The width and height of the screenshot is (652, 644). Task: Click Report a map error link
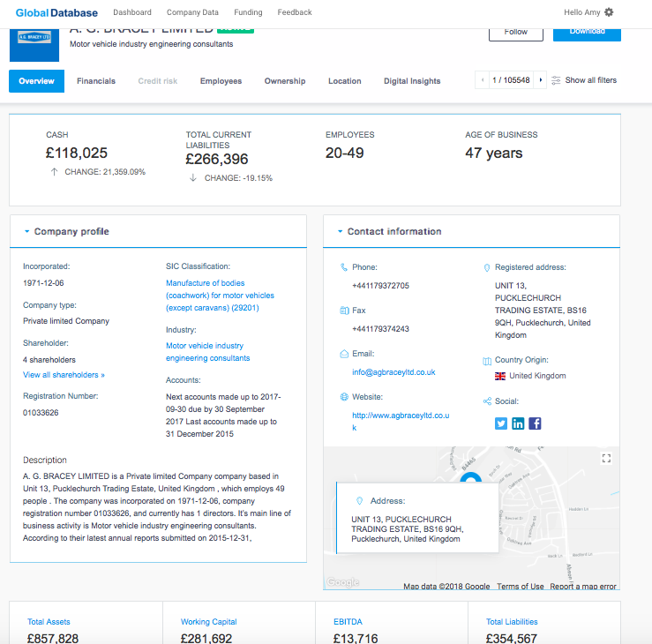tap(583, 586)
